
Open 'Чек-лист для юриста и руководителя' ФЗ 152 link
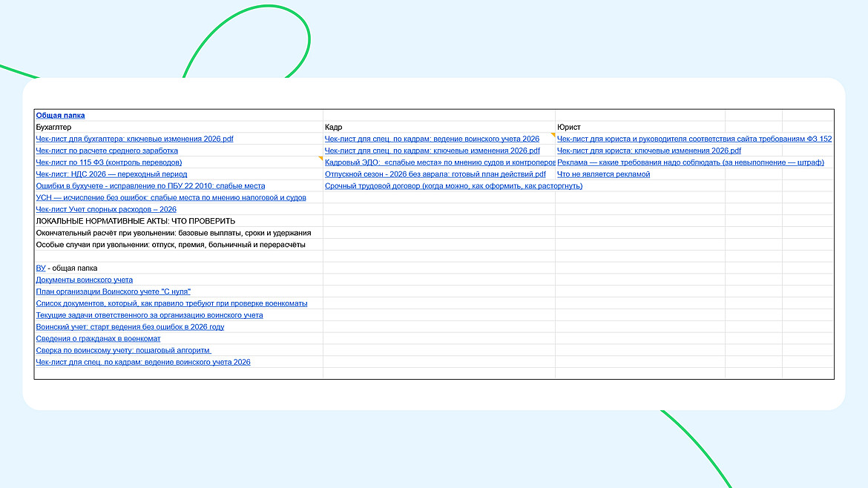(x=694, y=139)
